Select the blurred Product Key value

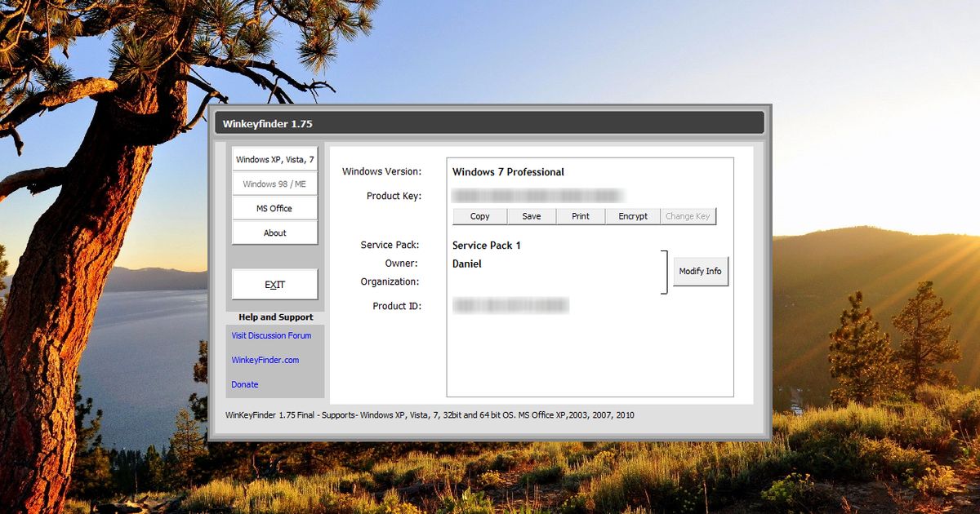click(x=538, y=196)
